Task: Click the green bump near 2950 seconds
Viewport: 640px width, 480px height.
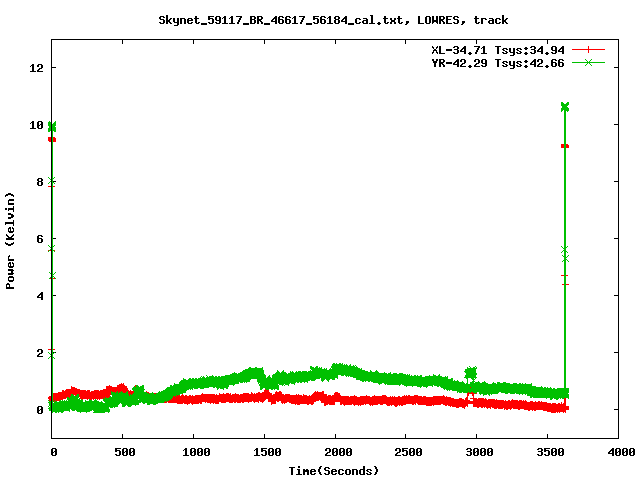Action: pos(471,373)
